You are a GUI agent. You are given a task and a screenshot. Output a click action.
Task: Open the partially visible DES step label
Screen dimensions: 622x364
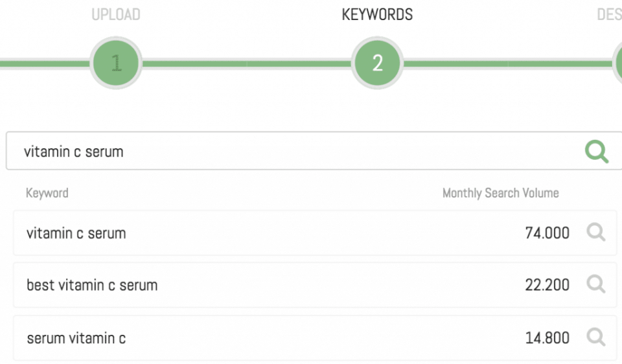coord(609,14)
